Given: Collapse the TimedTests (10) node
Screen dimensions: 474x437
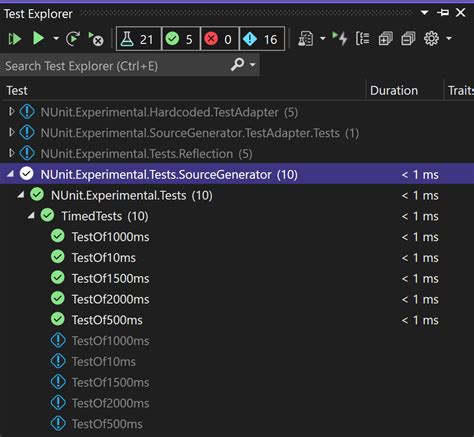Looking at the screenshot, I should (31, 215).
